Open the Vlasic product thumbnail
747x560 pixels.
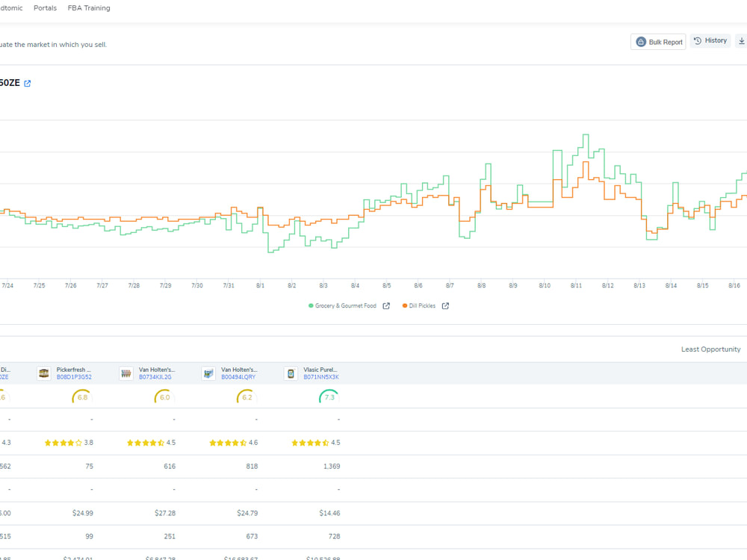click(291, 373)
